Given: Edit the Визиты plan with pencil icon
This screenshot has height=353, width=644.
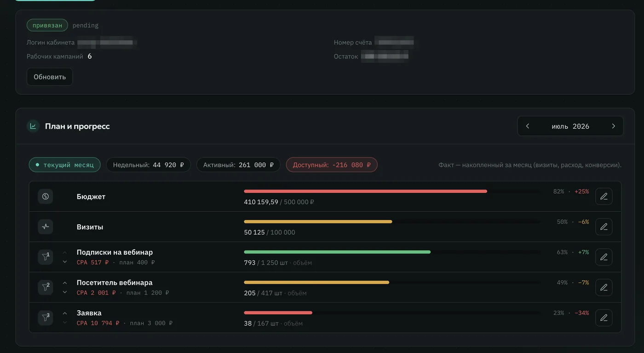Looking at the screenshot, I should click(604, 227).
